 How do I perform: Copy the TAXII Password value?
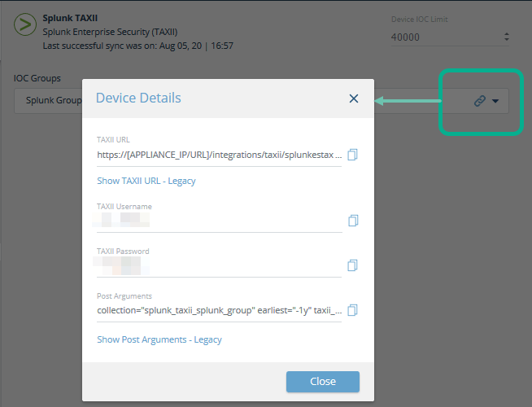click(352, 265)
